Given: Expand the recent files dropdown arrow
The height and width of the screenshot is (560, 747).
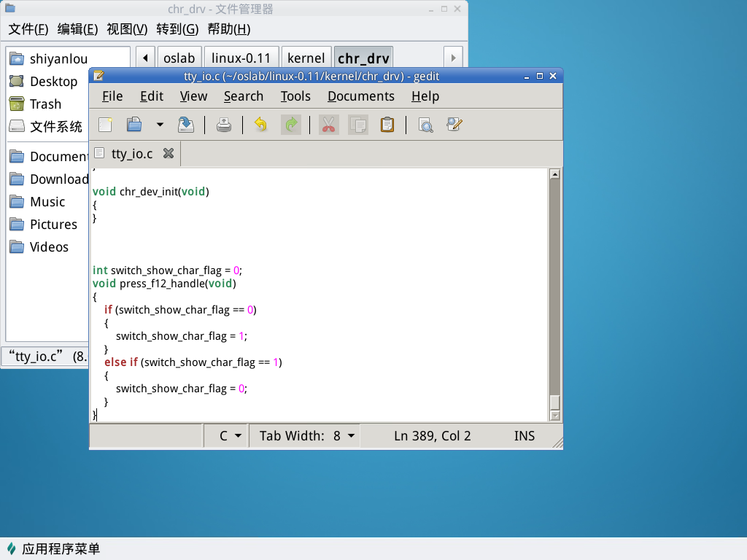Looking at the screenshot, I should click(160, 125).
